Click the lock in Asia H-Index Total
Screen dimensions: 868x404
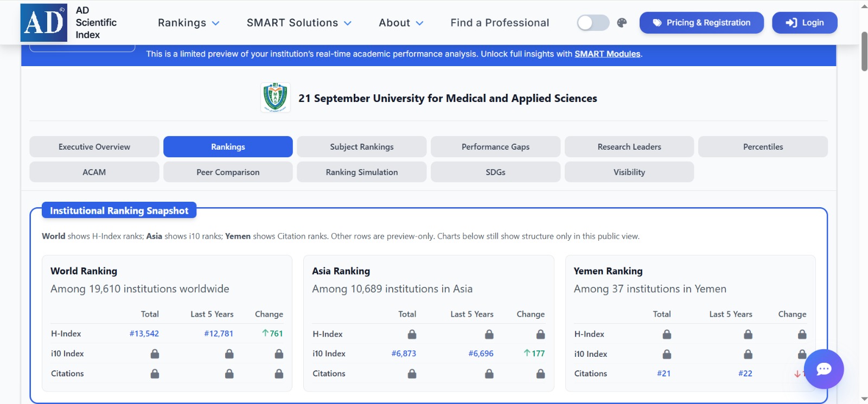pyautogui.click(x=412, y=334)
